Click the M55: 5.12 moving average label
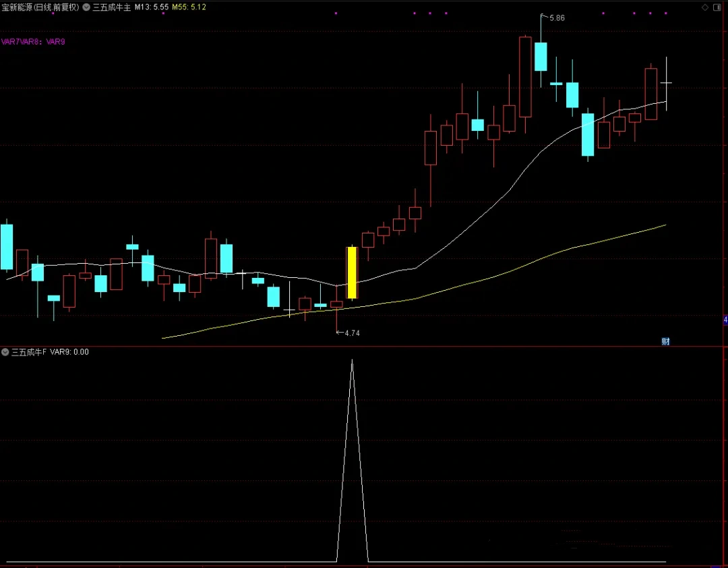Viewport: 728px width, 568px height. [x=189, y=7]
